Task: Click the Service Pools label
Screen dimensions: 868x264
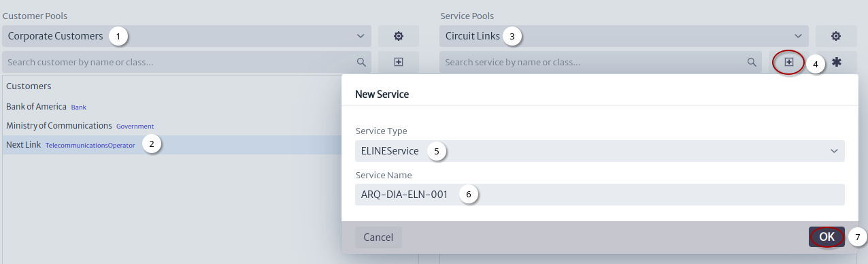Action: click(467, 16)
